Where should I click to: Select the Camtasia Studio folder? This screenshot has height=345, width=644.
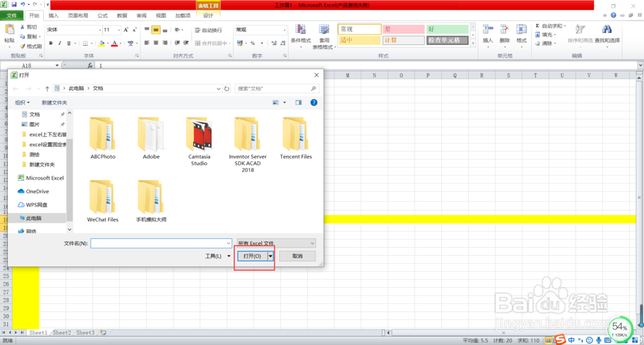tap(199, 142)
